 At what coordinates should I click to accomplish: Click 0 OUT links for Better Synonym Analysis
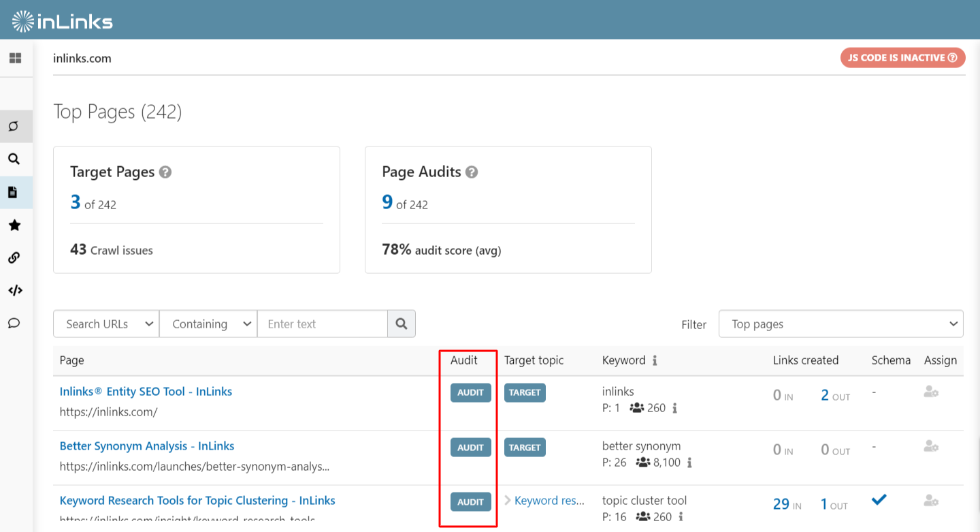coord(835,450)
